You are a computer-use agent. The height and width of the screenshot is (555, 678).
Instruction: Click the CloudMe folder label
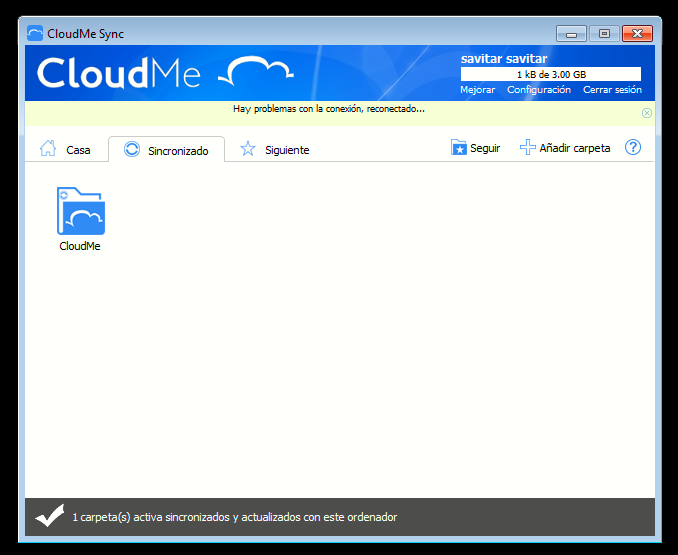[x=80, y=246]
